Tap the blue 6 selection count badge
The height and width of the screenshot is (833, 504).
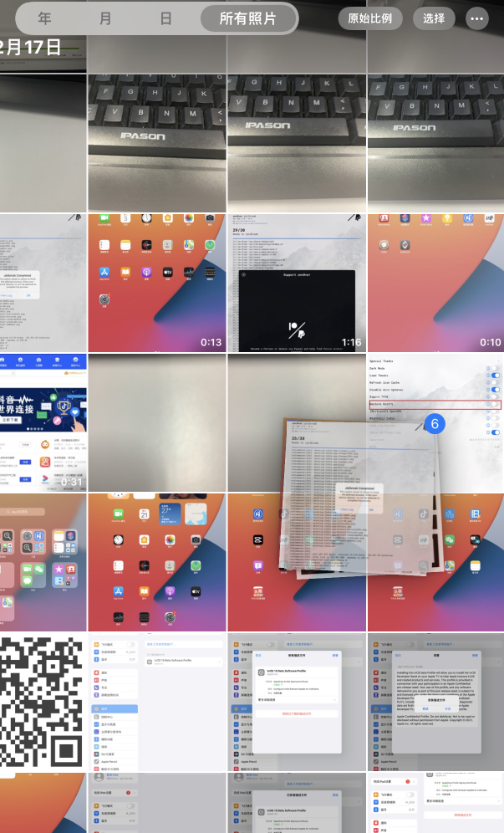tap(434, 424)
